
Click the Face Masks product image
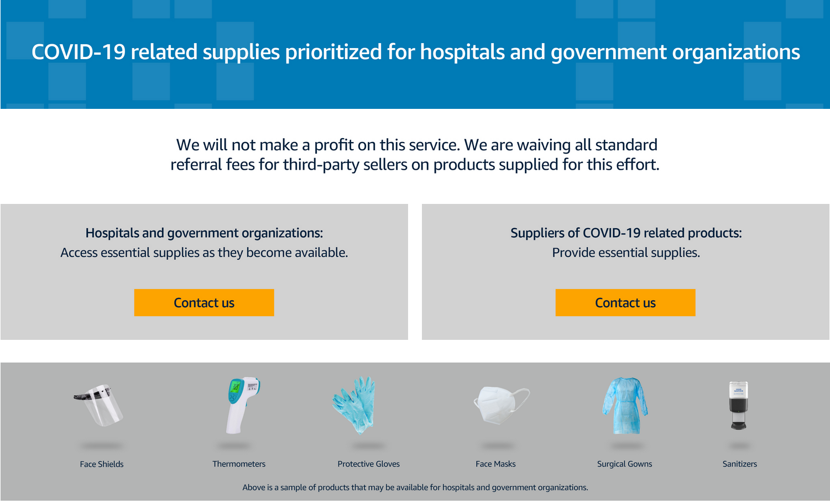(502, 405)
